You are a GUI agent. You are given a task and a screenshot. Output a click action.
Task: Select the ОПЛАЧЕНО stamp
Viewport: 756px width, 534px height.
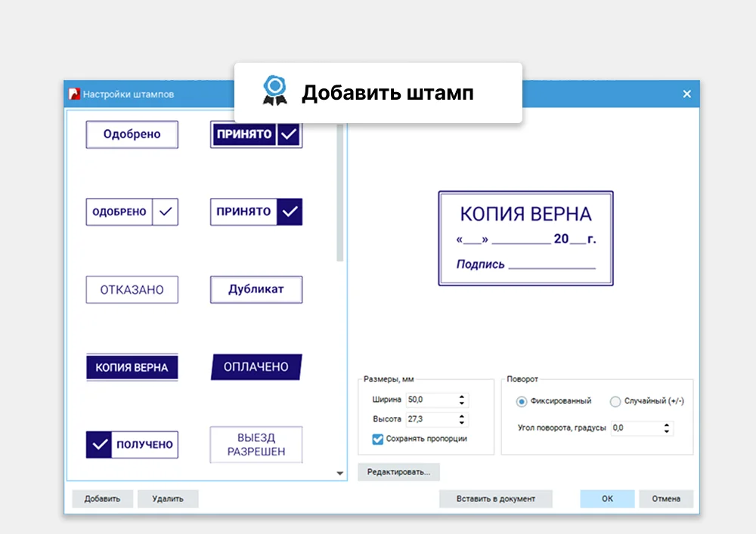coord(256,366)
